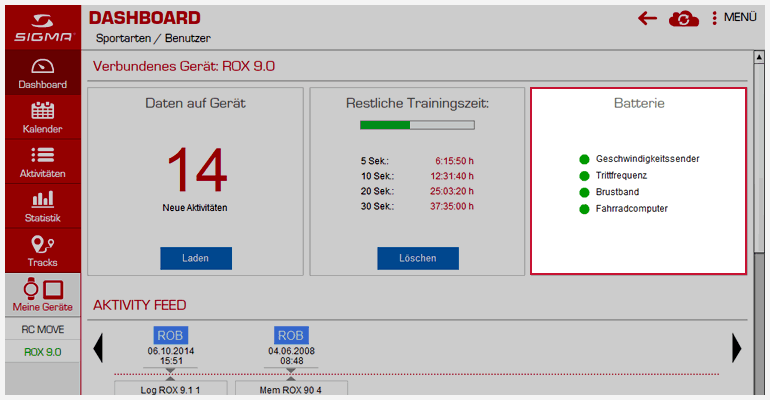
Task: Select RC MOVE device
Action: tap(43, 329)
